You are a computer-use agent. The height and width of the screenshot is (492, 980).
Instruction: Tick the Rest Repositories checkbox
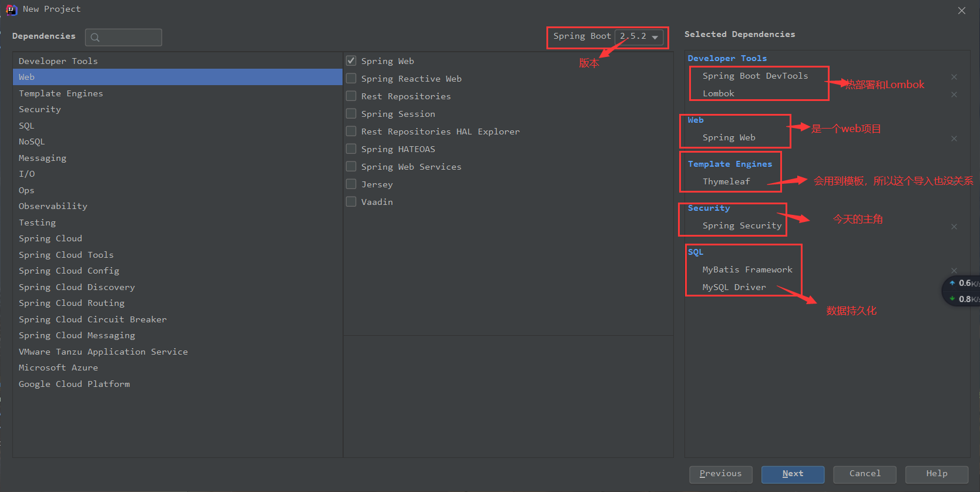coord(351,96)
